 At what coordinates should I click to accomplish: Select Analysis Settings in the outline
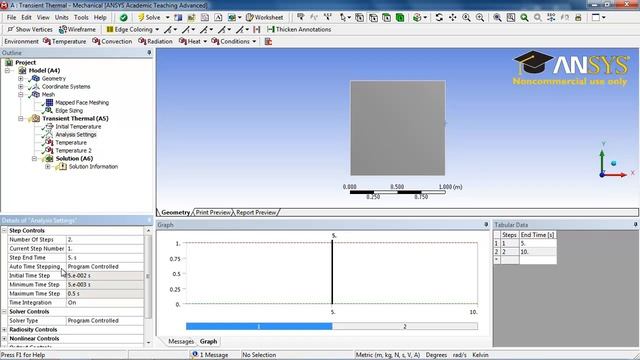coord(76,135)
